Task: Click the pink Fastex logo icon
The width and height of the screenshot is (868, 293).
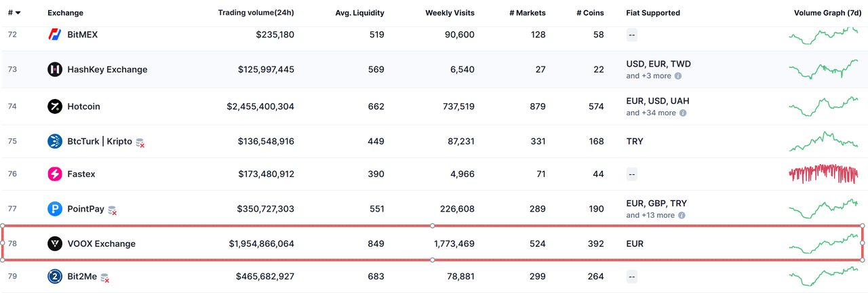Action: (55, 174)
